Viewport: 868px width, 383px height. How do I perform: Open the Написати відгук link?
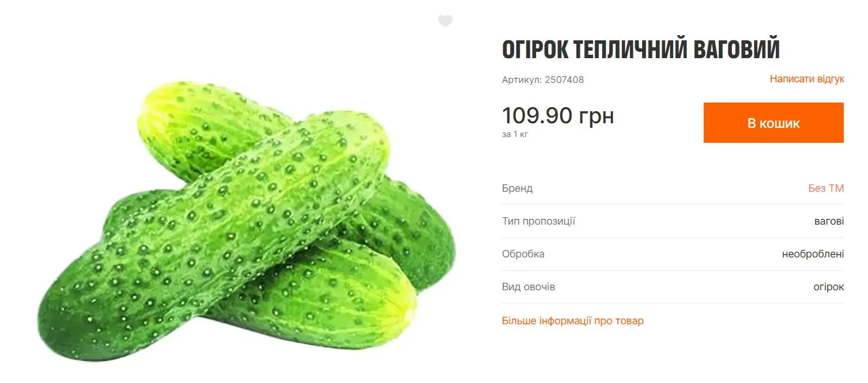[806, 79]
